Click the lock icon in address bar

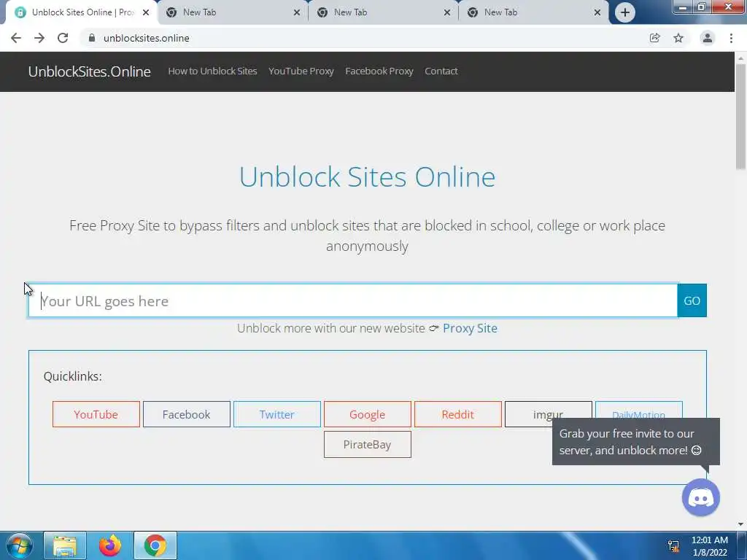coord(92,38)
